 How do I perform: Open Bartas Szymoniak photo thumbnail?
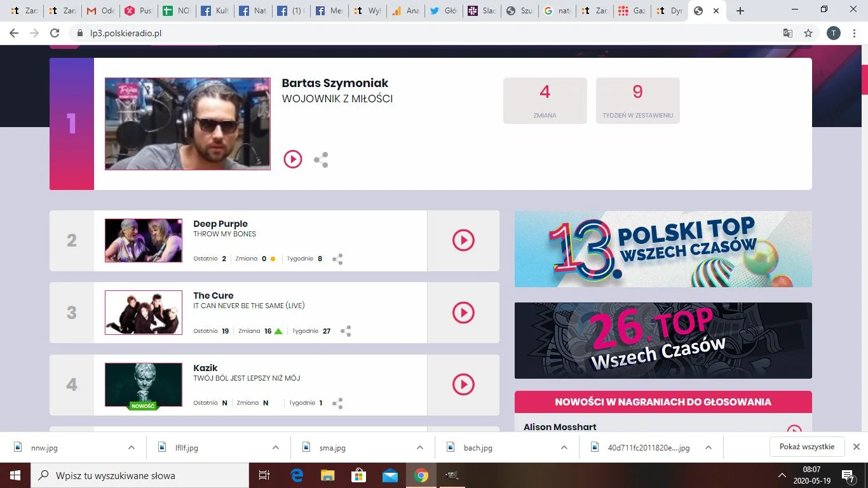(x=187, y=124)
